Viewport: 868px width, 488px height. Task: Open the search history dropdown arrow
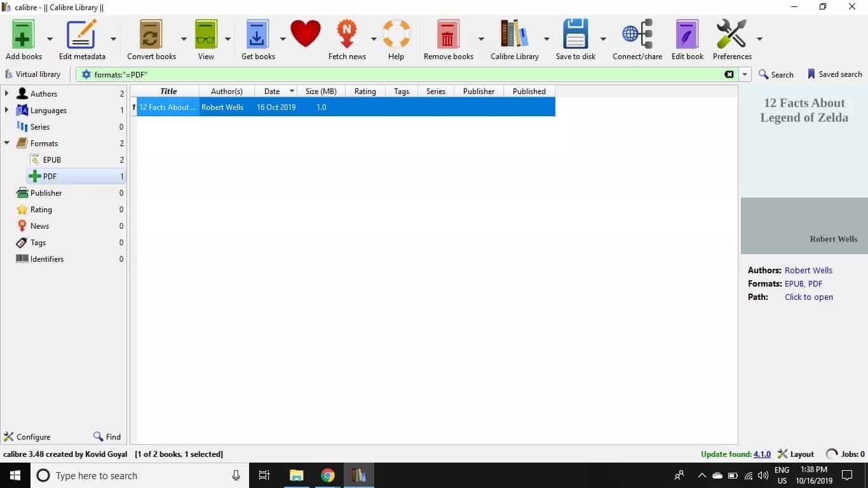[x=745, y=74]
